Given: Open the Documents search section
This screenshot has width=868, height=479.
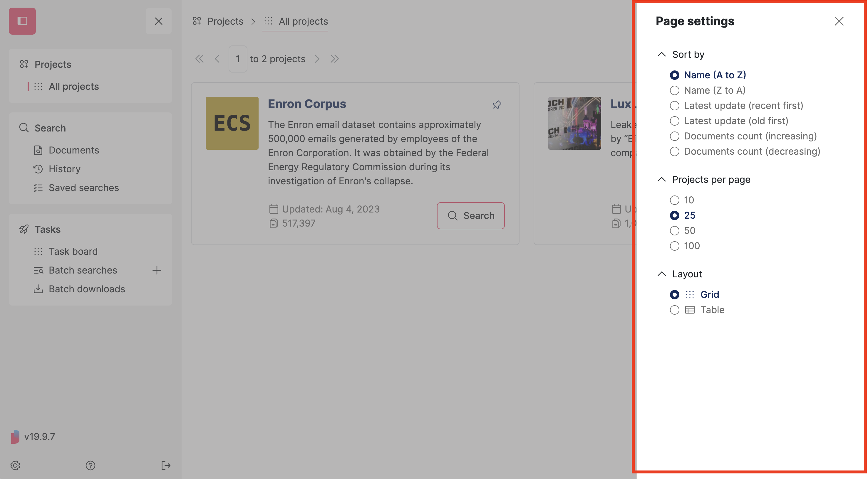Looking at the screenshot, I should tap(74, 150).
